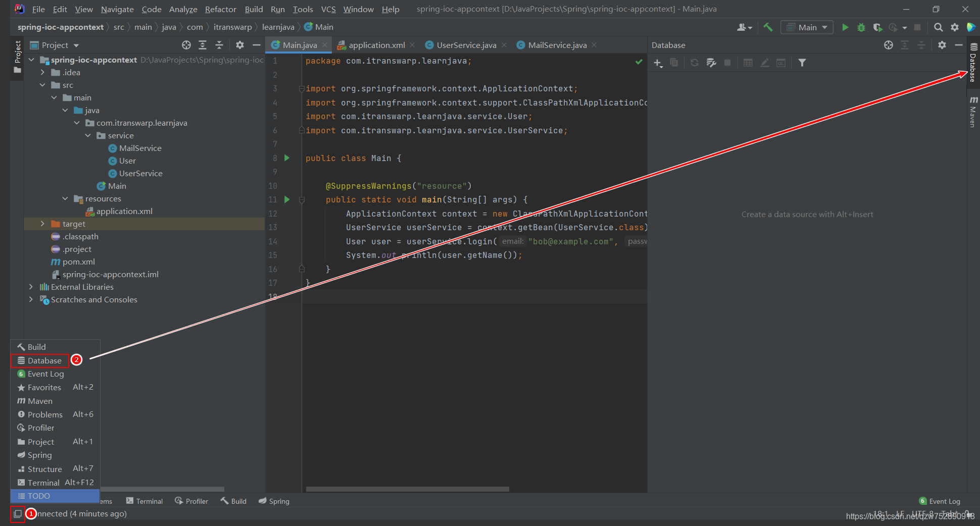Viewport: 980px width, 526px height.
Task: Toggle tool windows quick access button in status bar
Action: (x=17, y=513)
